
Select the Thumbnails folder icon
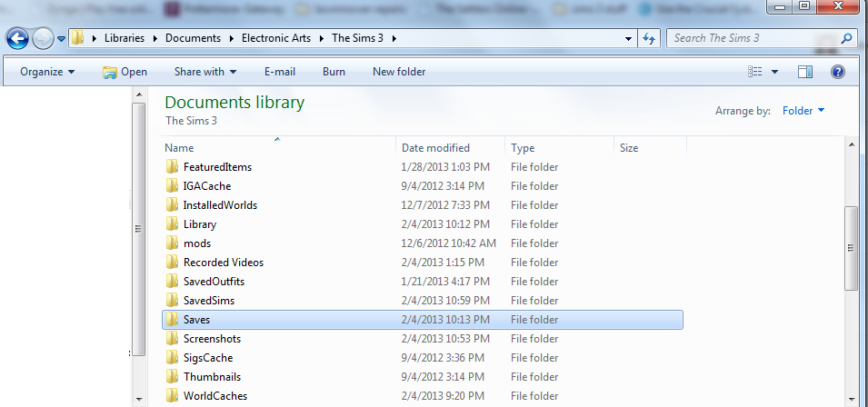[172, 377]
